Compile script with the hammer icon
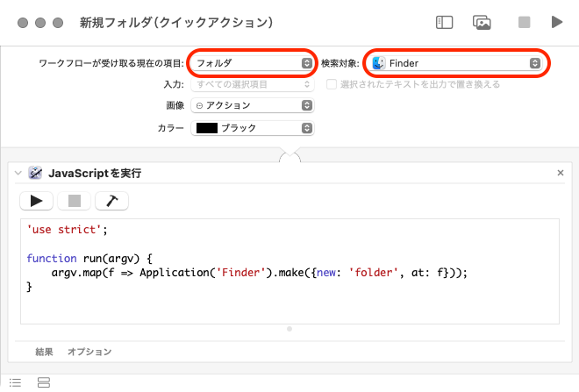 pos(111,201)
